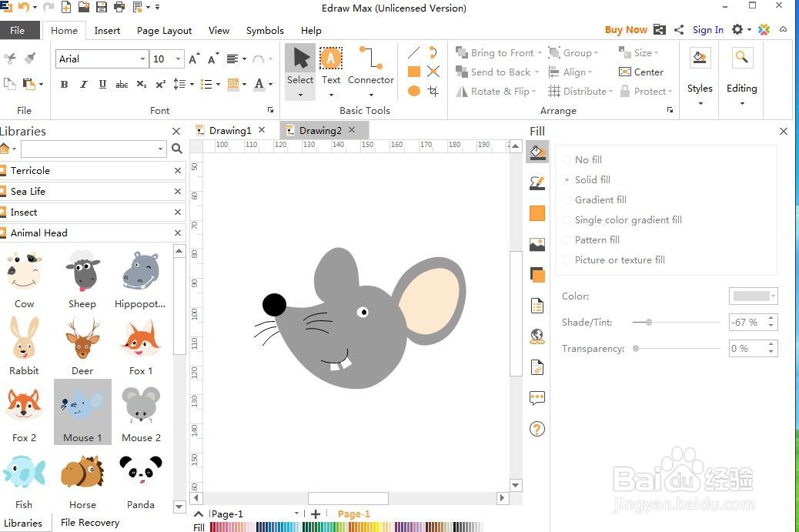
Task: Toggle Bold formatting
Action: (64, 84)
